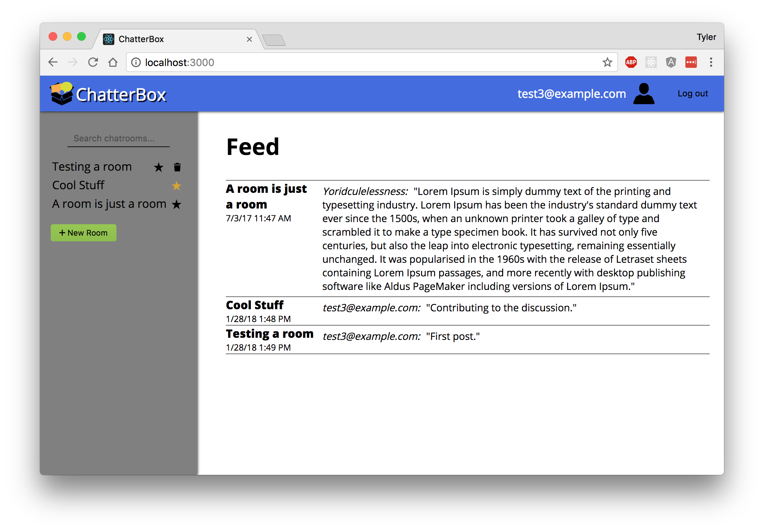Unfavorite the Cool Stuff room
Screen dimensions: 764x532
click(176, 186)
